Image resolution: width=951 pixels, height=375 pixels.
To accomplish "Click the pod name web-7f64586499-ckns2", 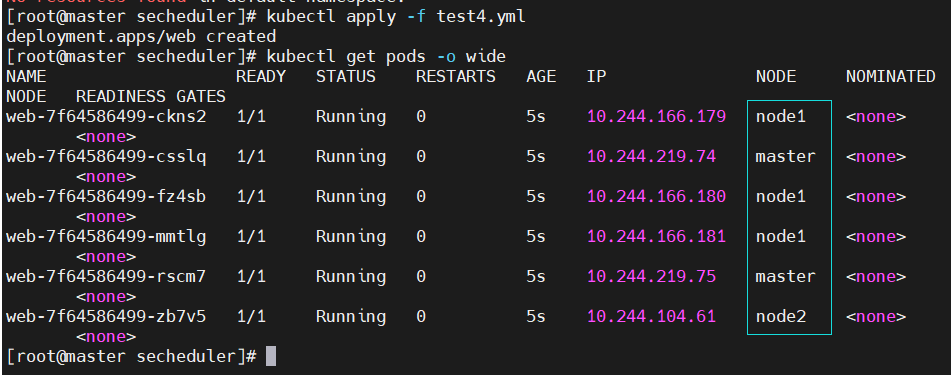I will pyautogui.click(x=106, y=117).
